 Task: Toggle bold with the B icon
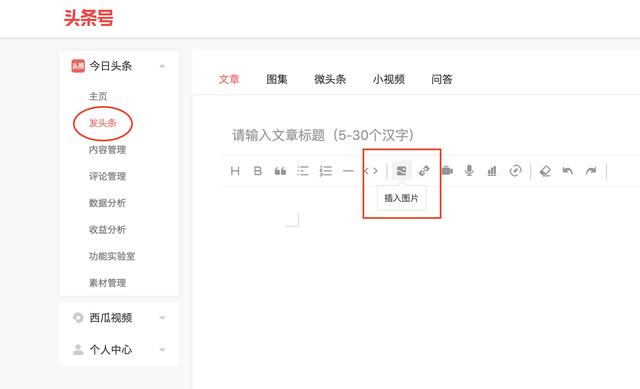pyautogui.click(x=258, y=171)
